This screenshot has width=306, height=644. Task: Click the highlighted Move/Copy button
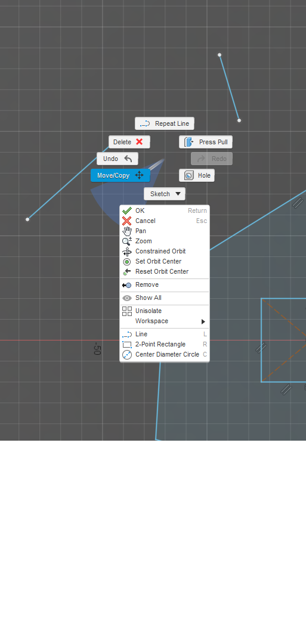(120, 175)
